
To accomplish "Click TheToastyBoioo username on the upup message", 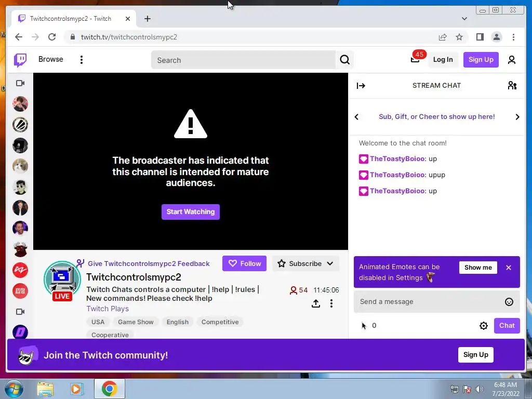I will [x=397, y=175].
